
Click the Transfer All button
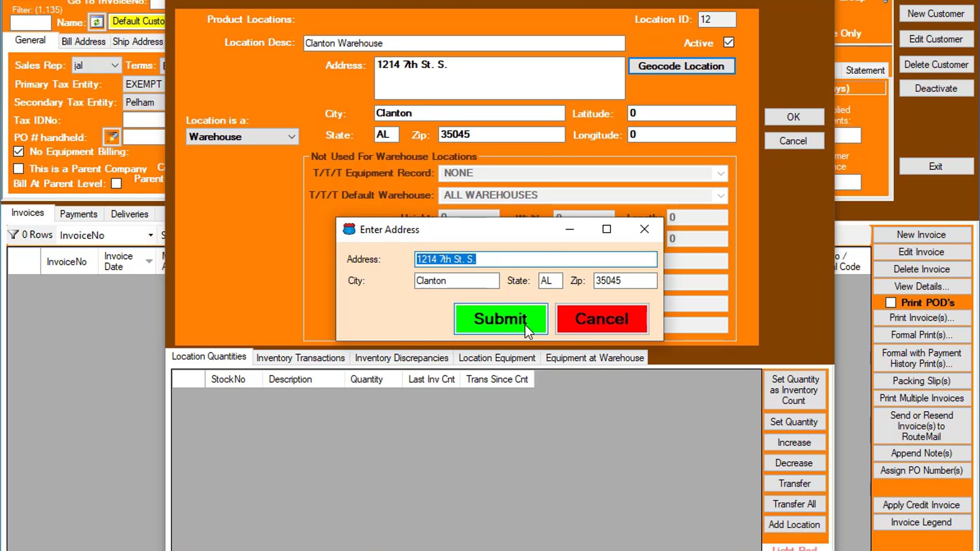tap(794, 504)
